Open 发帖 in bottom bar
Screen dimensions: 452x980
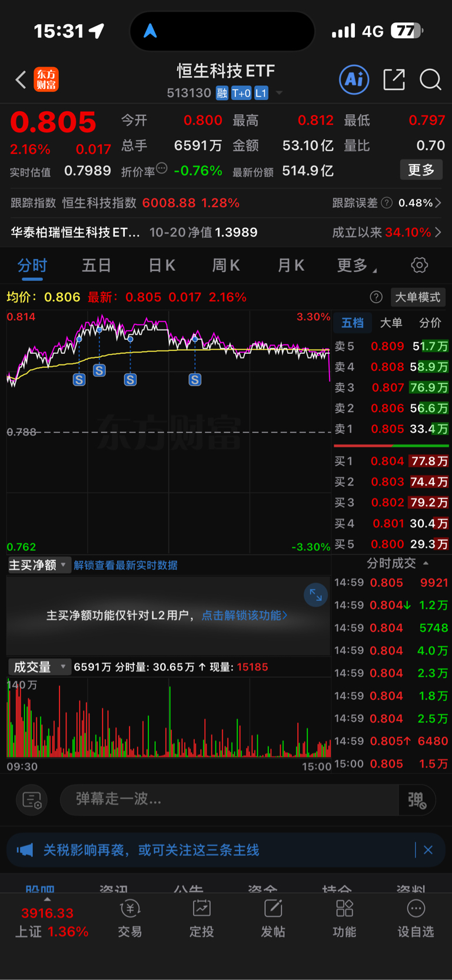coord(273,918)
